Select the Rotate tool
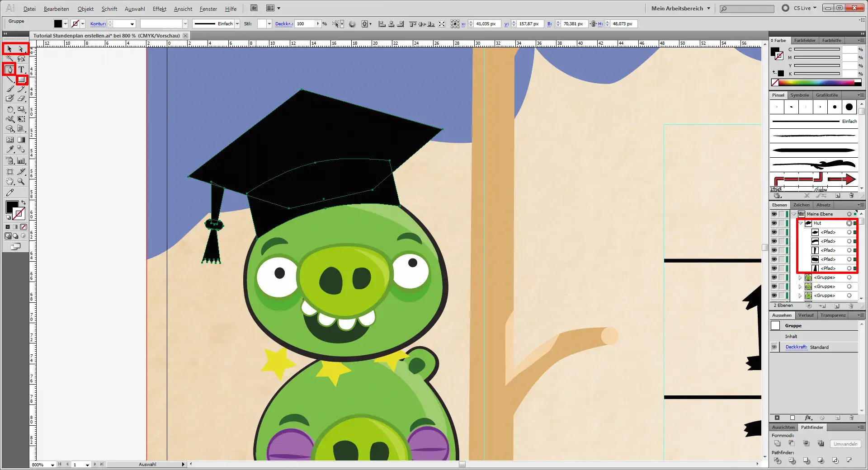Screen dimensions: 868x470 click(x=10, y=110)
